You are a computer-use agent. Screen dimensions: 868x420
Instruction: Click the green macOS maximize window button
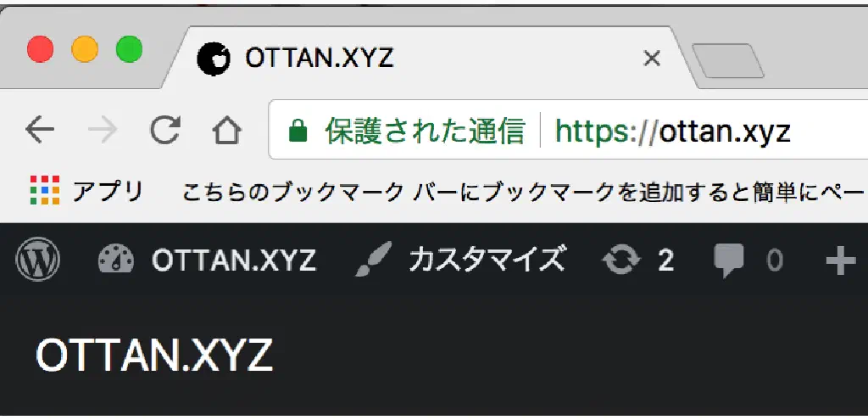(129, 48)
